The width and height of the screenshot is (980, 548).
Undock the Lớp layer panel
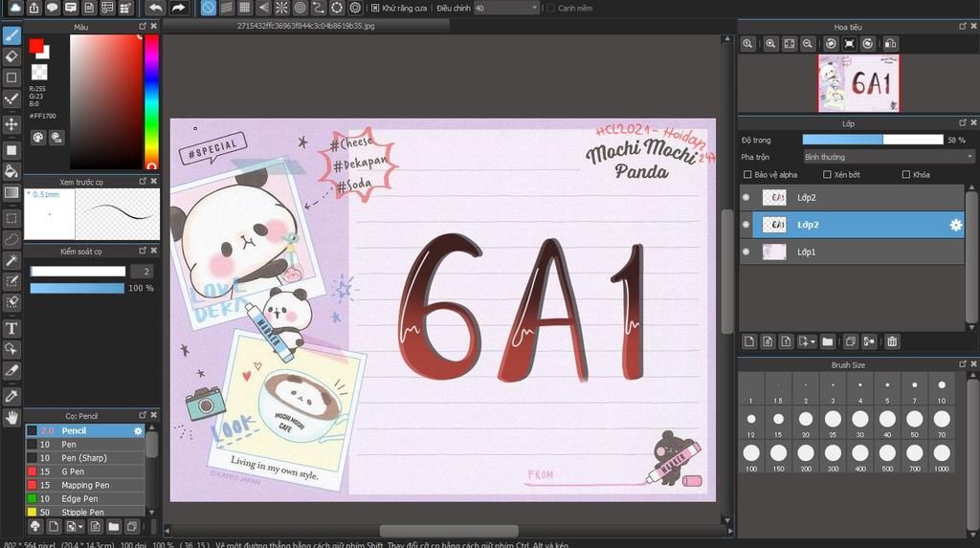click(963, 123)
